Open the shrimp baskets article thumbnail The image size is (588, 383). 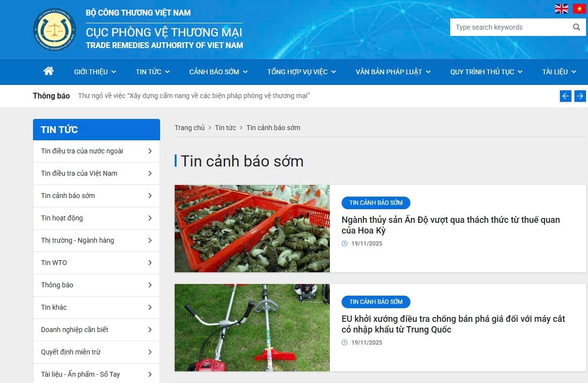pyautogui.click(x=252, y=228)
